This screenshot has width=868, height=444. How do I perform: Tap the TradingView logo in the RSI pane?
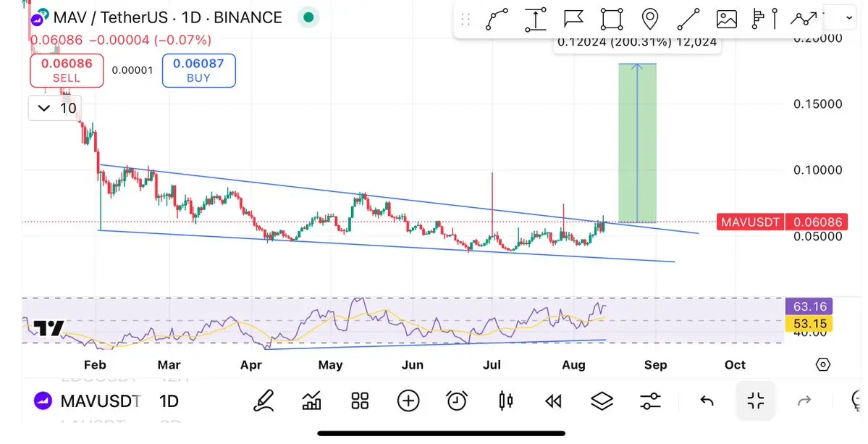click(x=49, y=328)
